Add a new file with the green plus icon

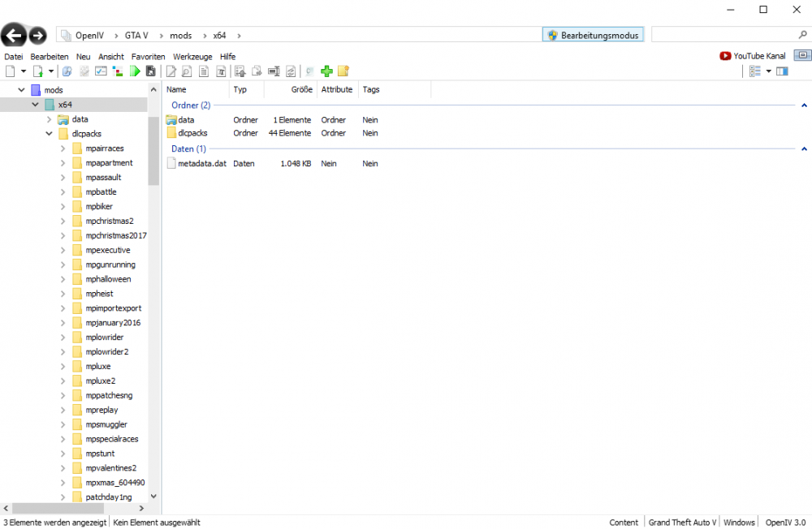tap(326, 71)
